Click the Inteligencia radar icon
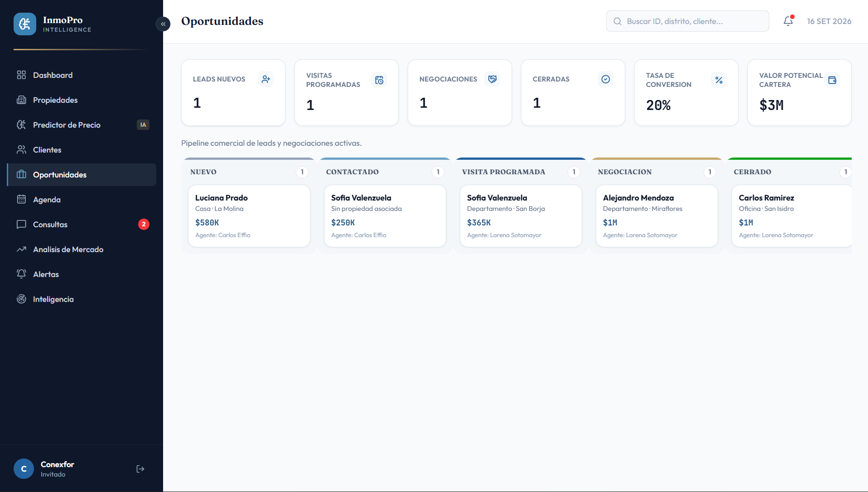 click(x=21, y=299)
